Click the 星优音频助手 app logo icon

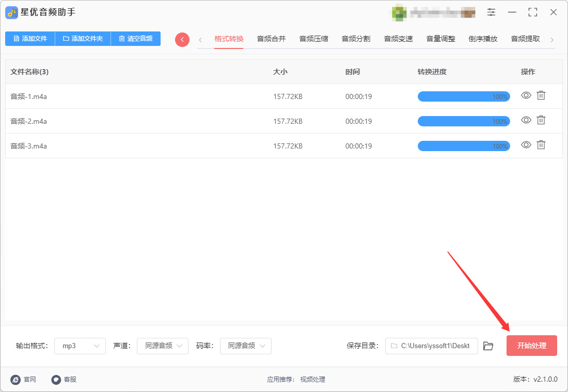click(11, 13)
